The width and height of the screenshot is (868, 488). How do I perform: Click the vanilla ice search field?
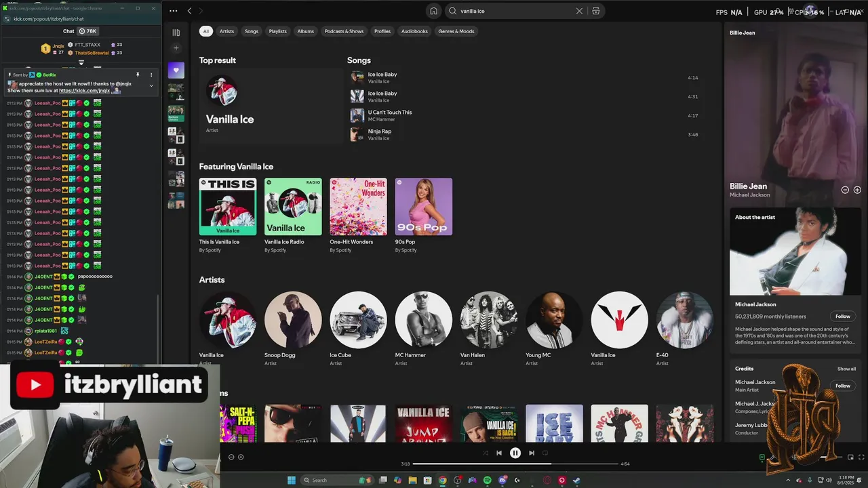(515, 11)
